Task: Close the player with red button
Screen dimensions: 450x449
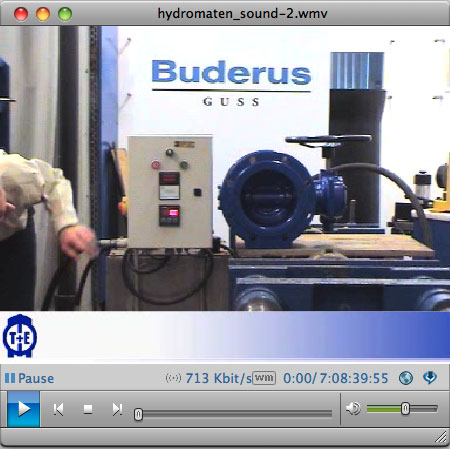Action: (x=21, y=14)
